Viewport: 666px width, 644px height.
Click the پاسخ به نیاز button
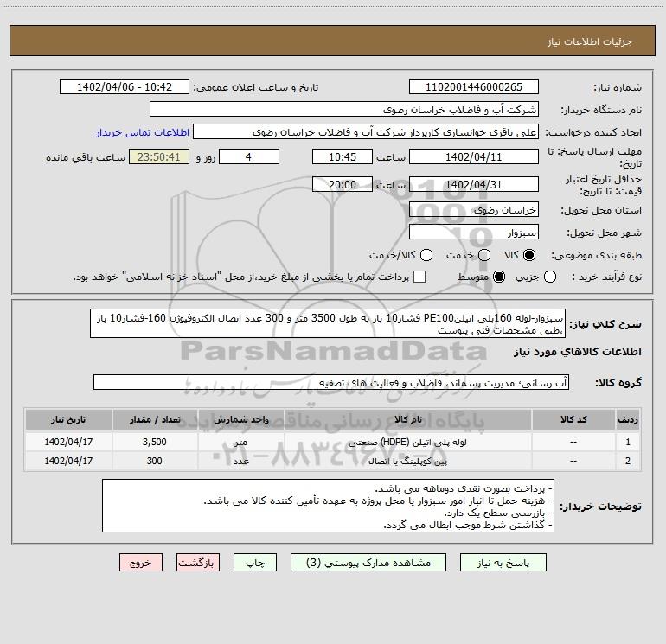click(x=503, y=563)
